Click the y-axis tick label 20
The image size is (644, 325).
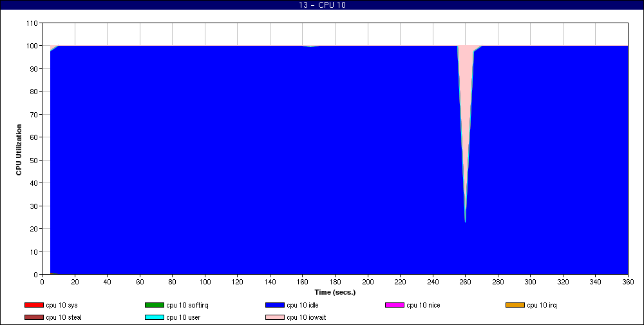(x=33, y=229)
